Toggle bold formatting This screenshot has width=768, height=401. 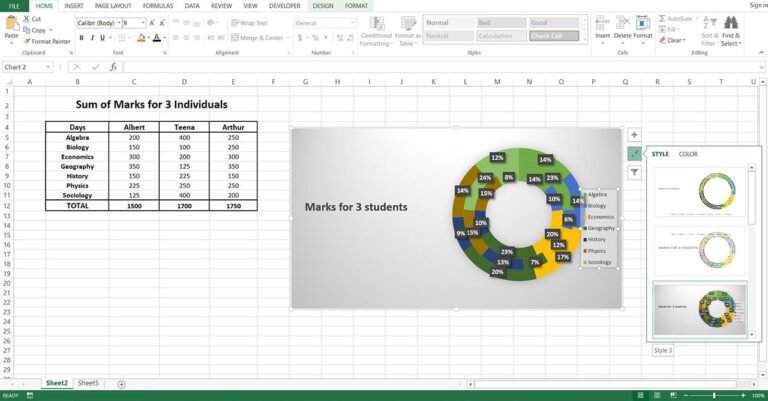(81, 38)
